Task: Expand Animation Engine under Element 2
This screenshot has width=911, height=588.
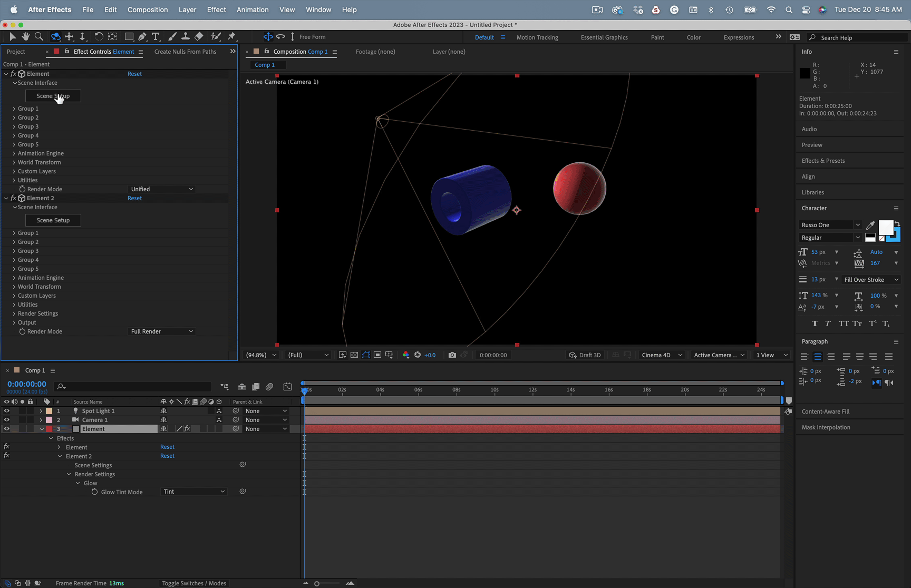Action: click(x=14, y=278)
